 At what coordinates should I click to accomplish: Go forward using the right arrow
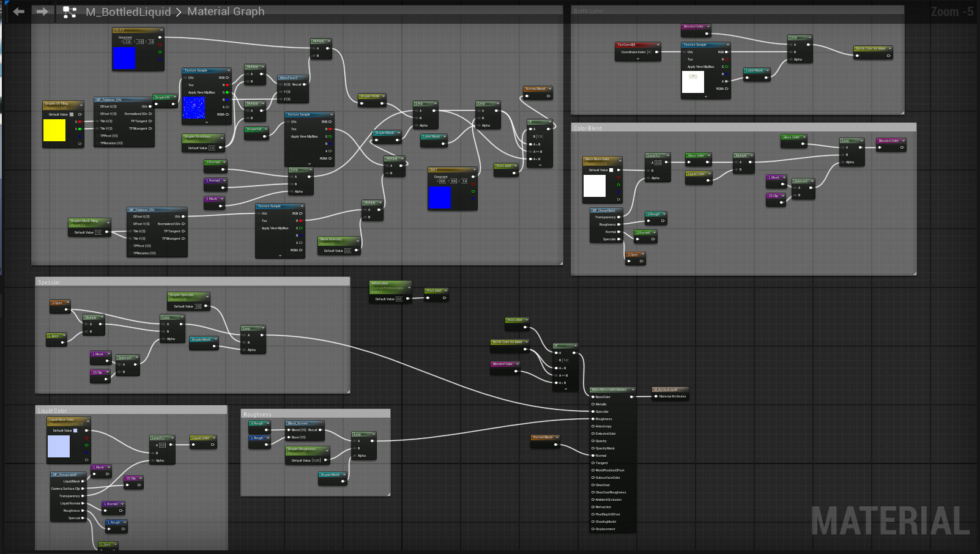coord(42,12)
